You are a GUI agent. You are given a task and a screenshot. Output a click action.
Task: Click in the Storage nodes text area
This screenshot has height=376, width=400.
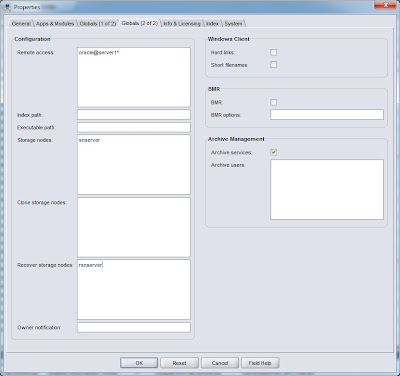[134, 165]
